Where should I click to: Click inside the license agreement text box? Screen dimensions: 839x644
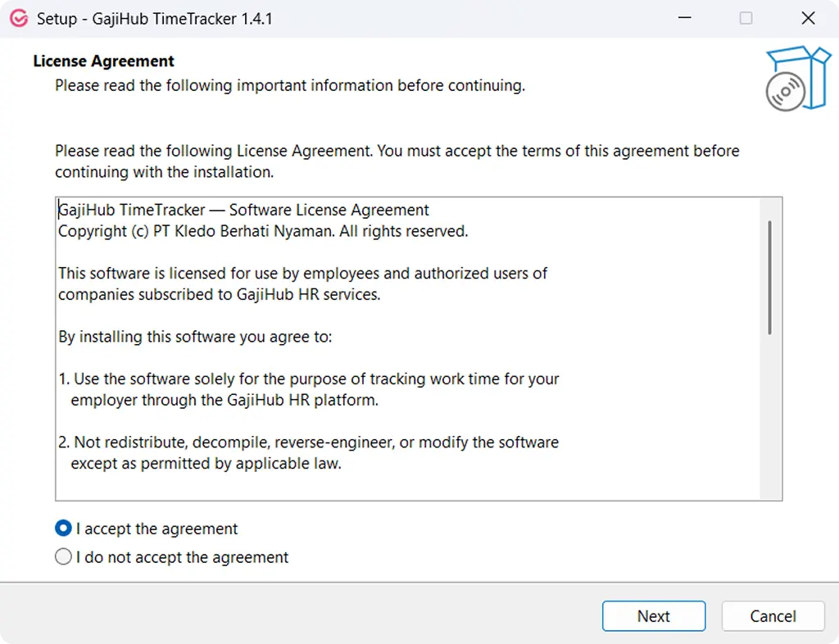[419, 349]
